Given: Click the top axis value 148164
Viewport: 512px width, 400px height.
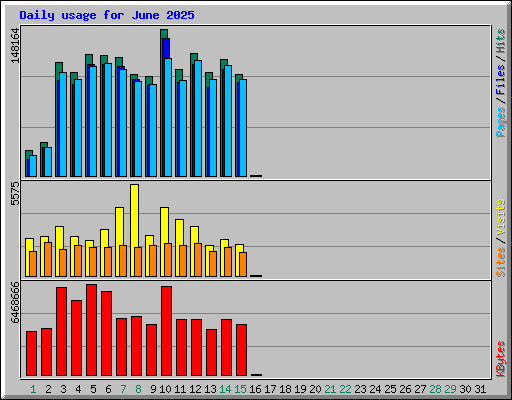Looking at the screenshot, I should [15, 46].
